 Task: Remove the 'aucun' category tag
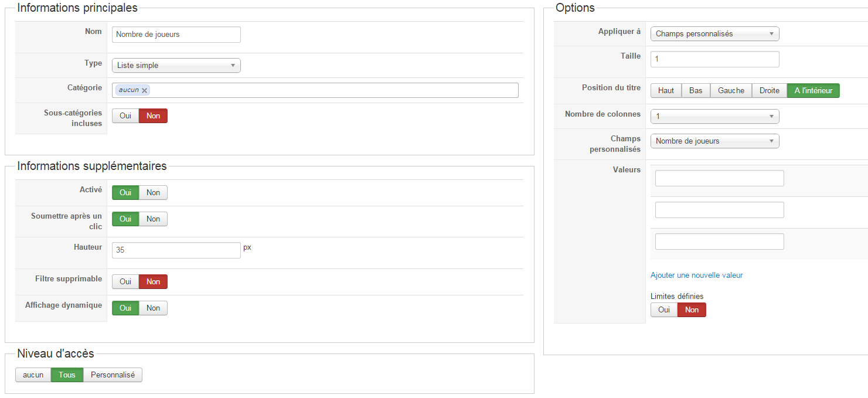[145, 90]
